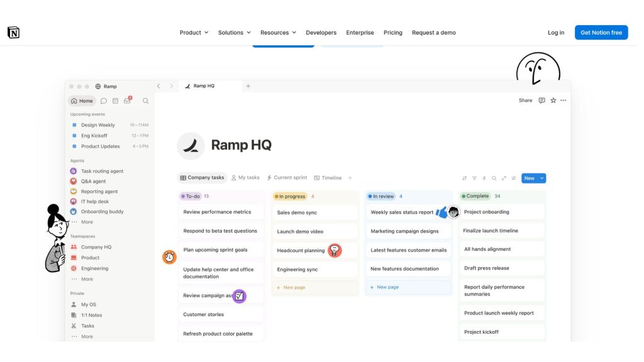644x362 pixels.
Task: Open the calendar icon in the sidebar top row
Action: (x=116, y=101)
